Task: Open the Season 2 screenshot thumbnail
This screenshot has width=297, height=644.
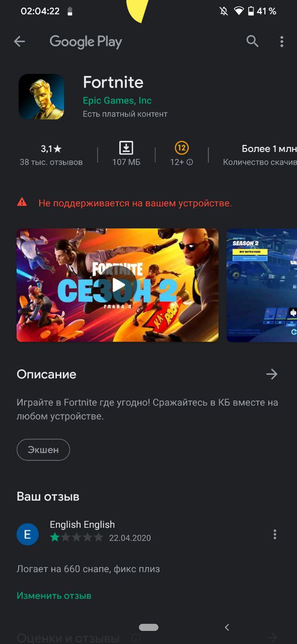Action: click(262, 285)
